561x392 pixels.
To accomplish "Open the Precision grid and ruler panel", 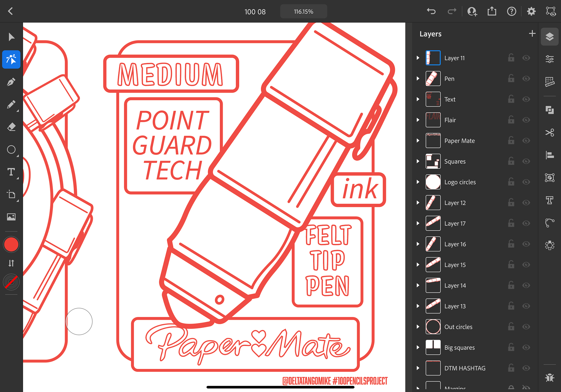I will [550, 82].
